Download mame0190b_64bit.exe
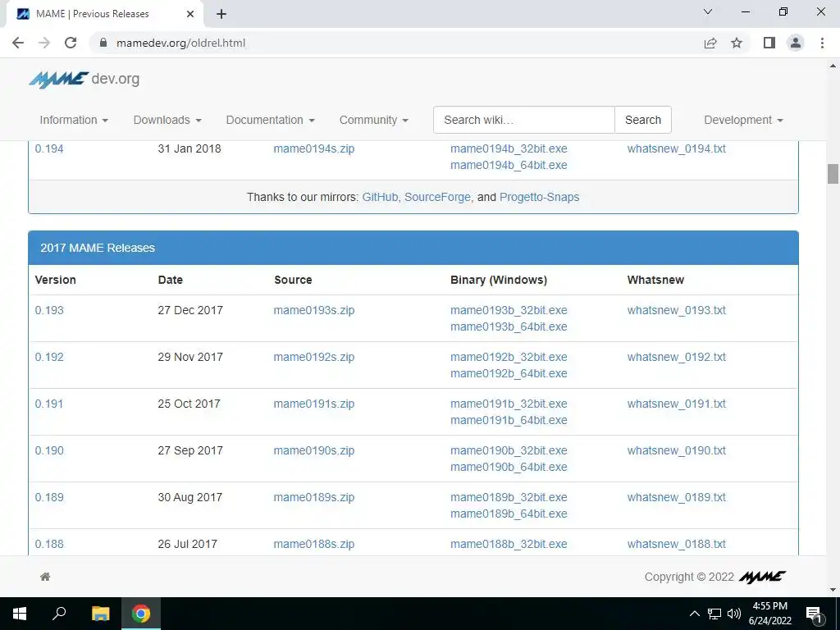 tap(509, 467)
